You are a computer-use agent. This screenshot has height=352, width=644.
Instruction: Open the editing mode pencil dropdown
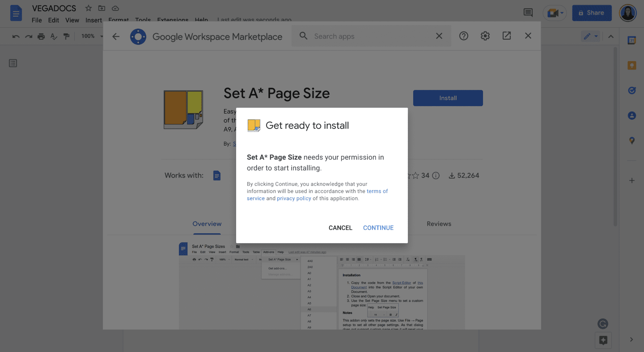(x=591, y=36)
